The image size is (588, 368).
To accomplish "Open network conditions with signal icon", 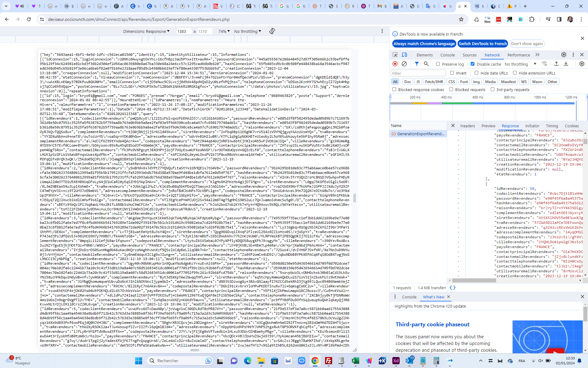I will click(x=545, y=64).
